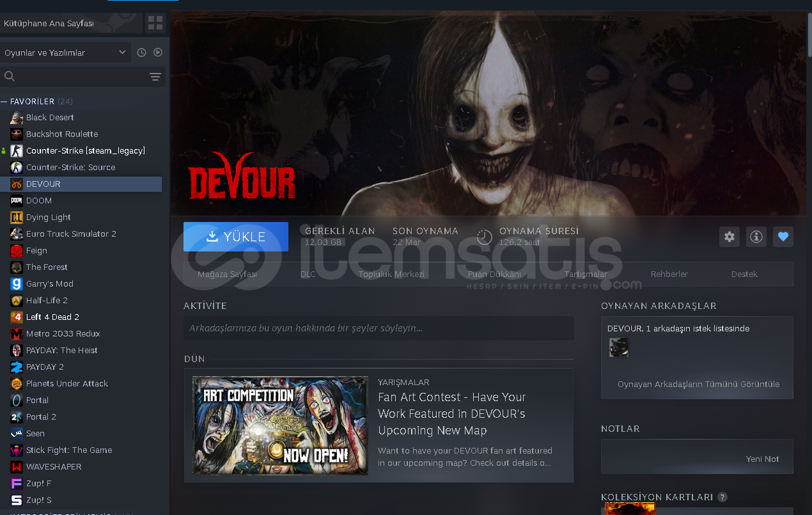Open the DEVOUR settings gear icon
This screenshot has width=812, height=515.
(730, 237)
